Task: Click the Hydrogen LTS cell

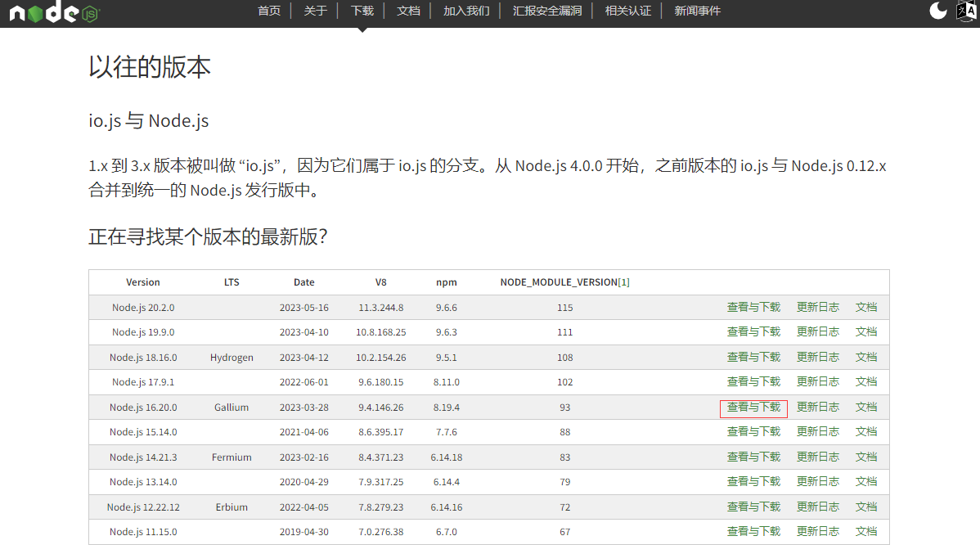Action: click(232, 358)
